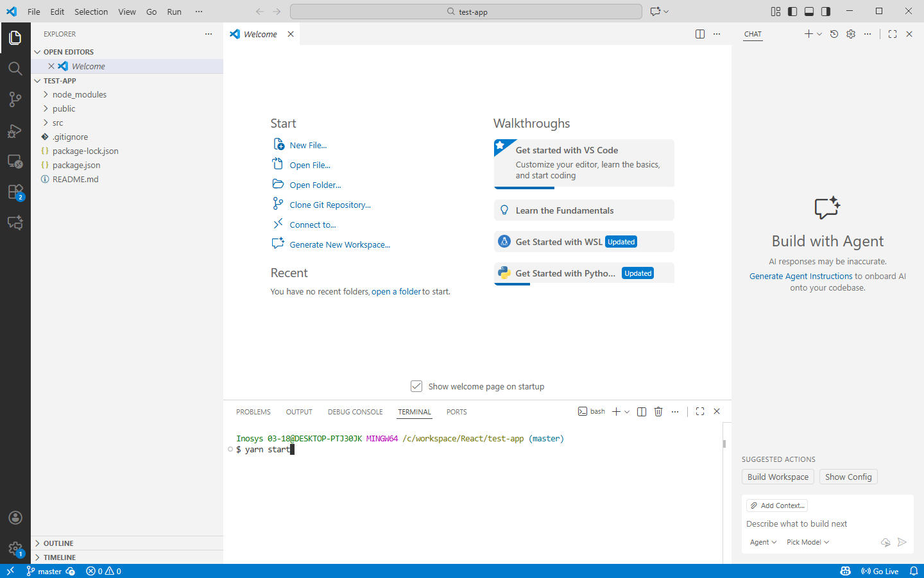Click the Add Context button
This screenshot has height=578, width=924.
777,506
